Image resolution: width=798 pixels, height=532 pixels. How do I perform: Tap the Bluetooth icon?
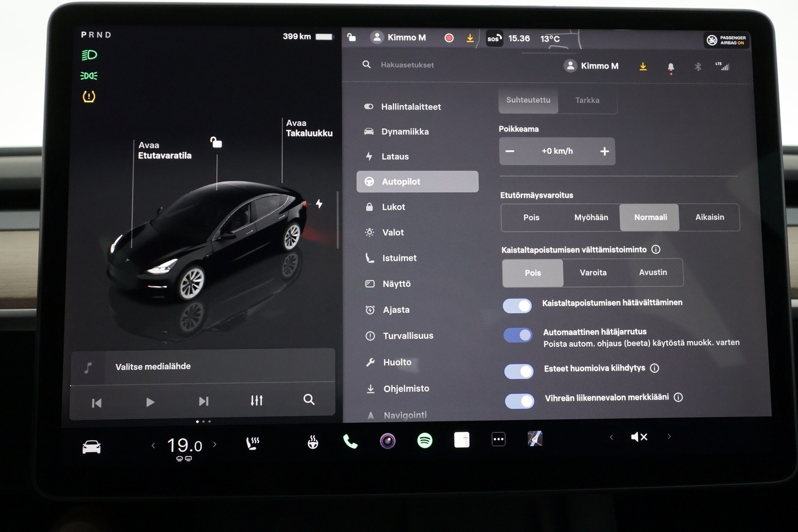point(698,66)
